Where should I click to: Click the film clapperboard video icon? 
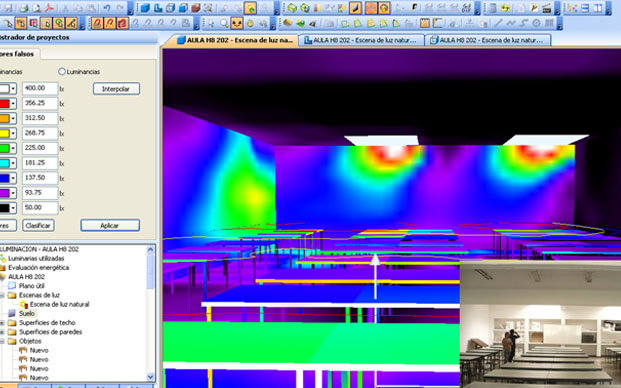[x=547, y=8]
